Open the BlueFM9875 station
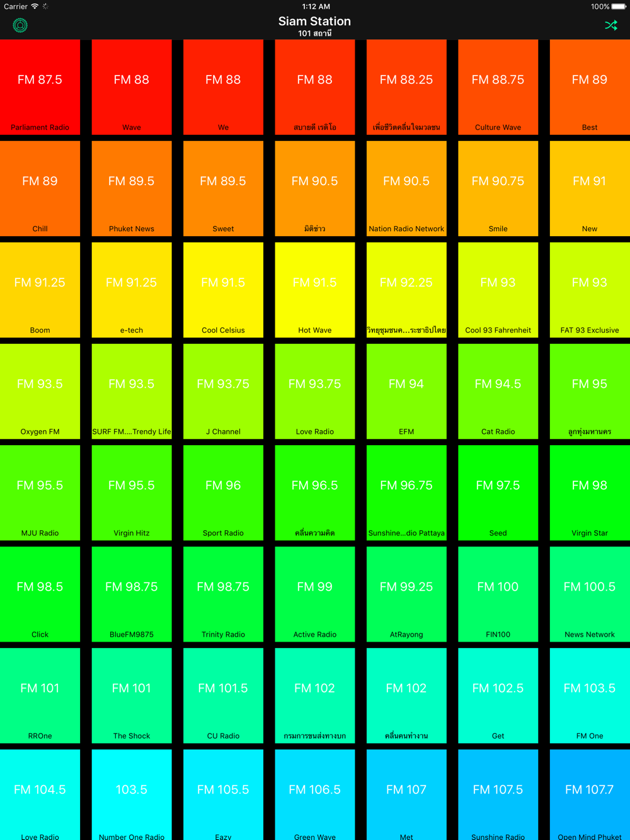Image resolution: width=630 pixels, height=840 pixels. 132,594
